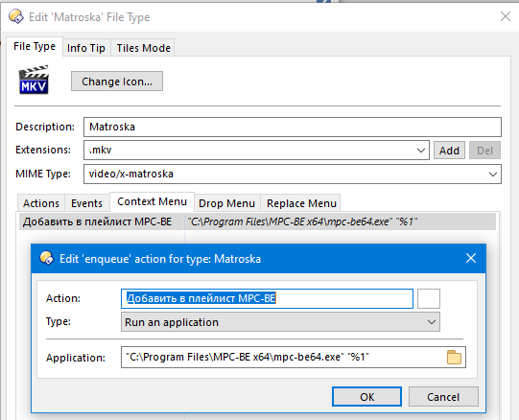Browse for application via folder icon
The image size is (519, 420).
coord(454,358)
